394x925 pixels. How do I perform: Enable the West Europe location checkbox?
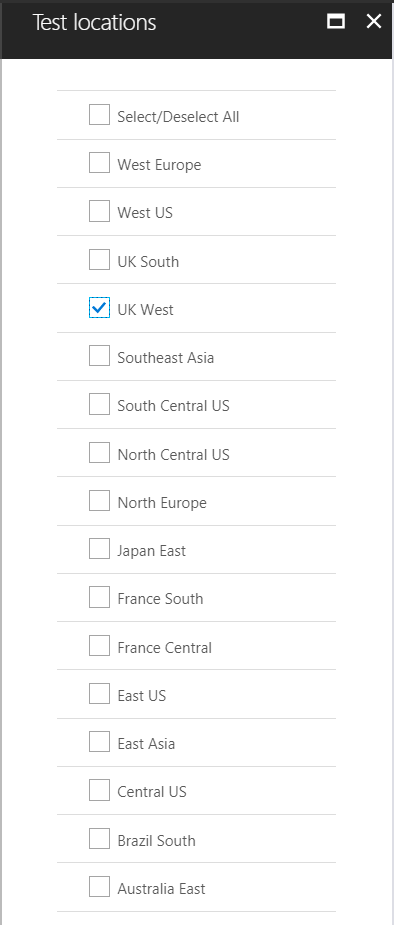click(99, 162)
